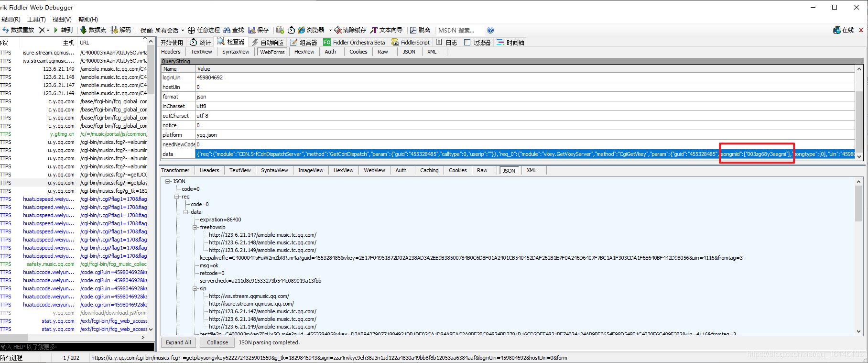Switch to response ImageView tab

point(311,170)
